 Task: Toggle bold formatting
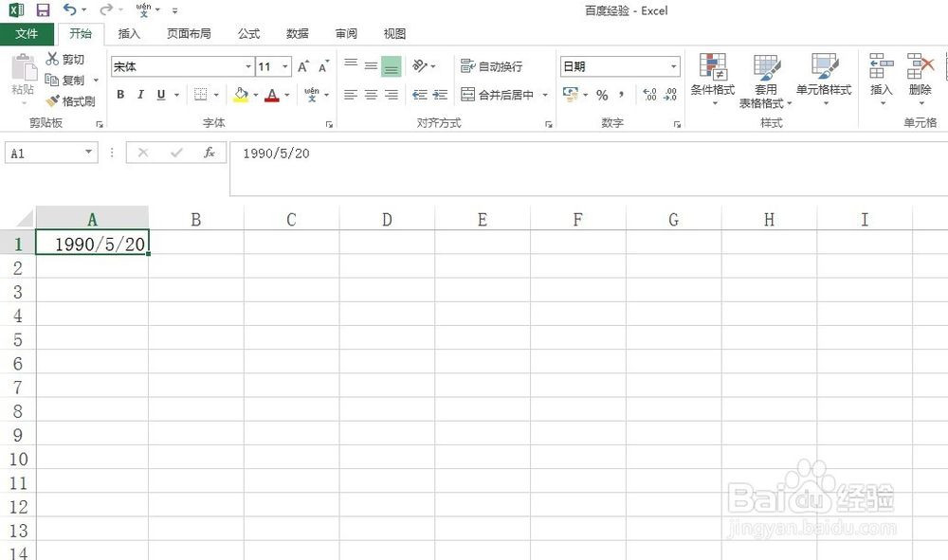click(120, 95)
